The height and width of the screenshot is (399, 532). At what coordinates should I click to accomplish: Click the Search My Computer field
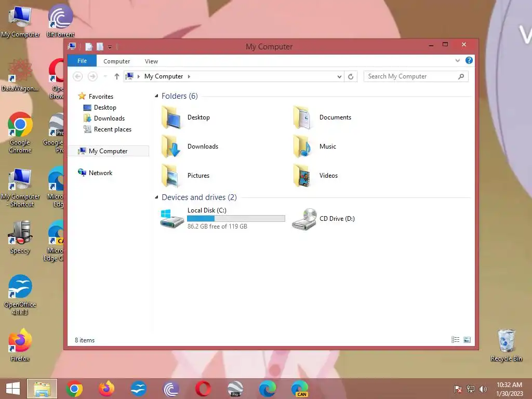[416, 76]
